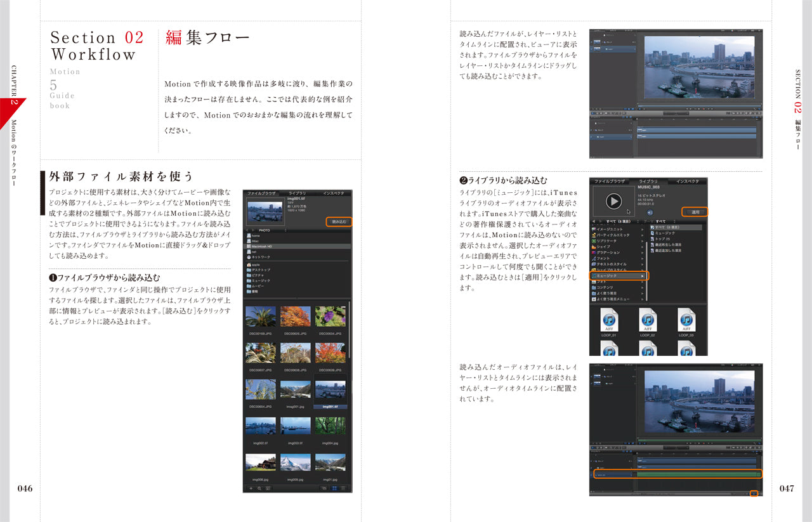The height and width of the screenshot is (522, 812).
Task: Click the back arrow beside PHOTO path
Action: [x=247, y=230]
